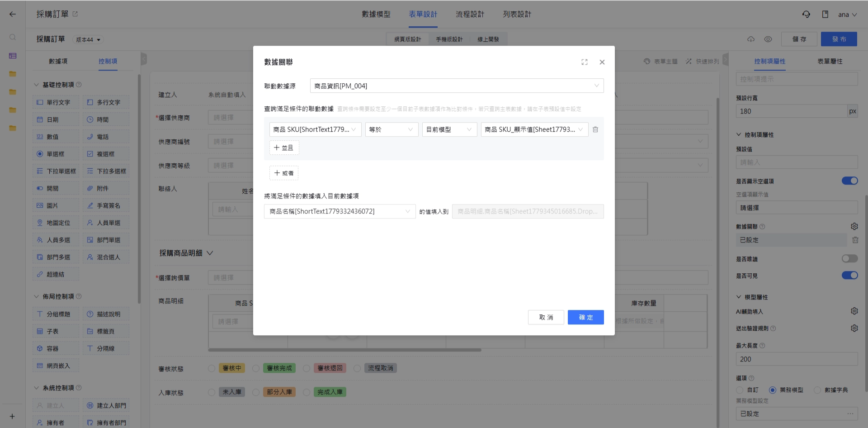The width and height of the screenshot is (868, 428).
Task: Open the 商品 SKU_顯示值 value dropdown
Action: click(x=534, y=129)
